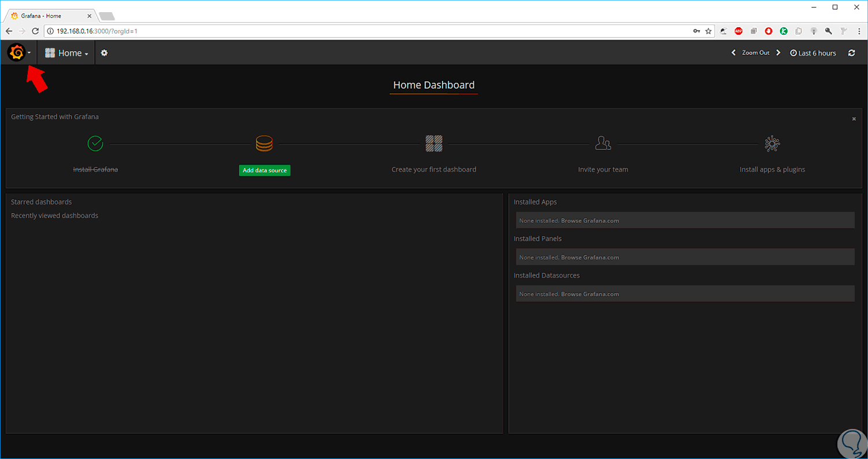Click the Add data source database icon
The image size is (868, 459).
coord(264,143)
